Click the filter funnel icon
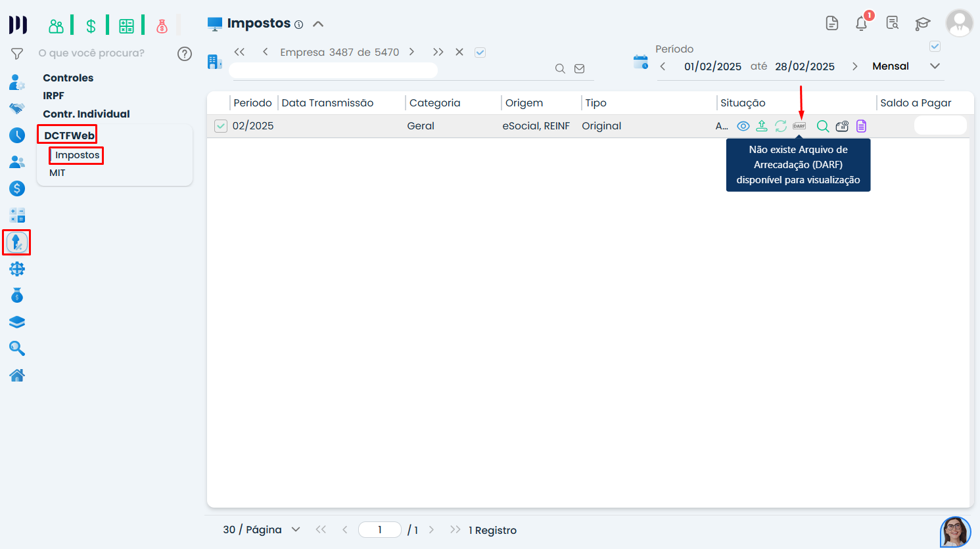 click(x=17, y=53)
